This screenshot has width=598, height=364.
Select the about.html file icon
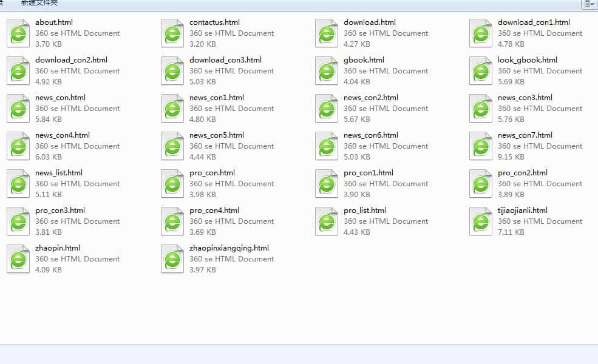coord(18,33)
